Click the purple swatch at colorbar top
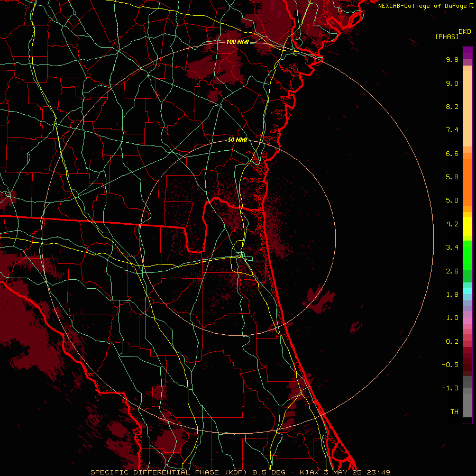 pos(467,53)
